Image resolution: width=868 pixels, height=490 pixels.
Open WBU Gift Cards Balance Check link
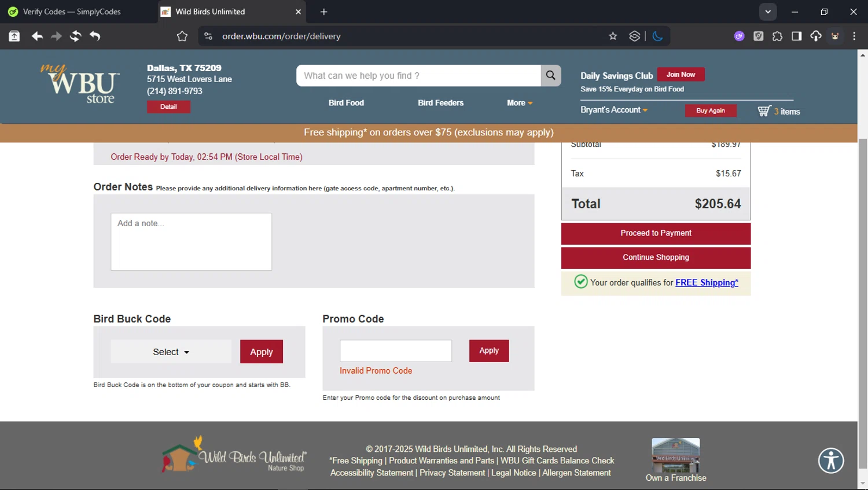click(557, 460)
